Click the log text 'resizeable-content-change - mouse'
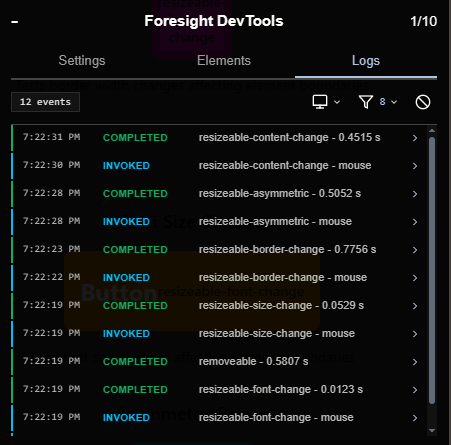The width and height of the screenshot is (451, 445). [x=285, y=165]
